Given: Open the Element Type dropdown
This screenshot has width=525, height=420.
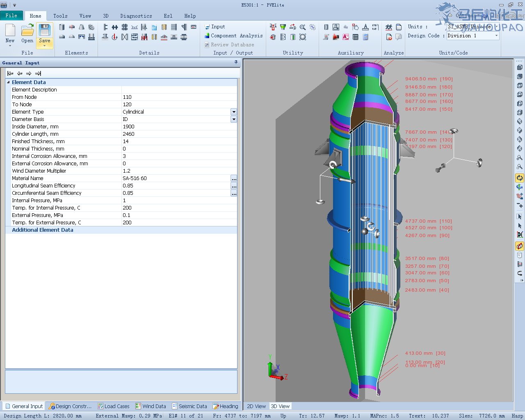Looking at the screenshot, I should [234, 112].
